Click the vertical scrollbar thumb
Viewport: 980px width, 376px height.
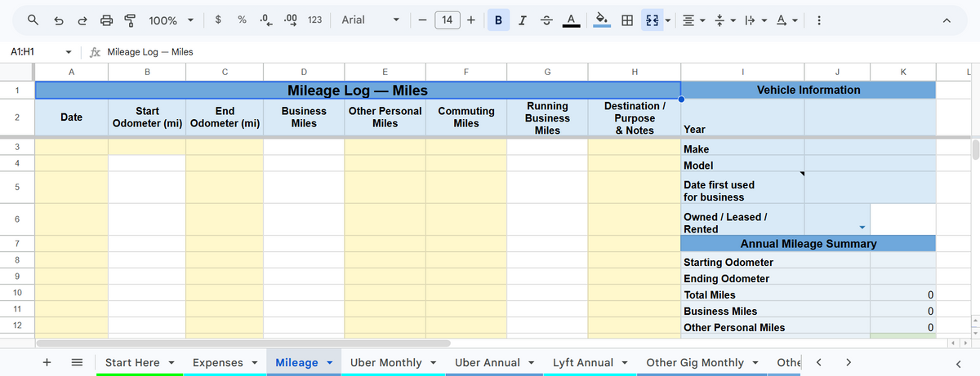coord(974,149)
